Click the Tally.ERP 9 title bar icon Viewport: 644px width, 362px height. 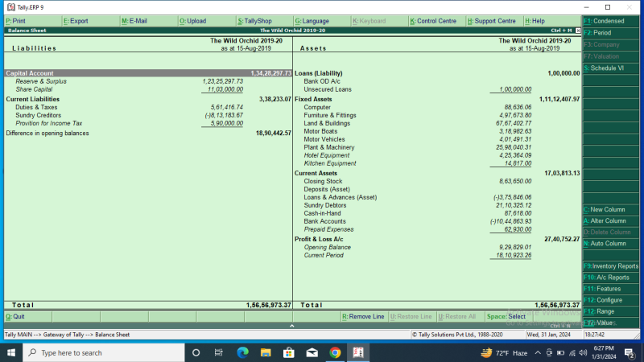[x=11, y=7]
